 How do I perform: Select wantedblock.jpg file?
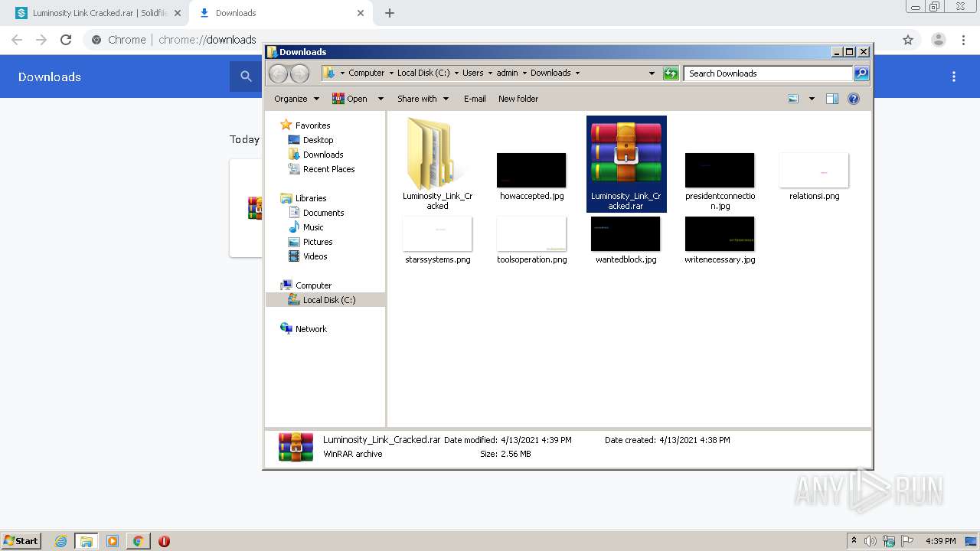626,240
